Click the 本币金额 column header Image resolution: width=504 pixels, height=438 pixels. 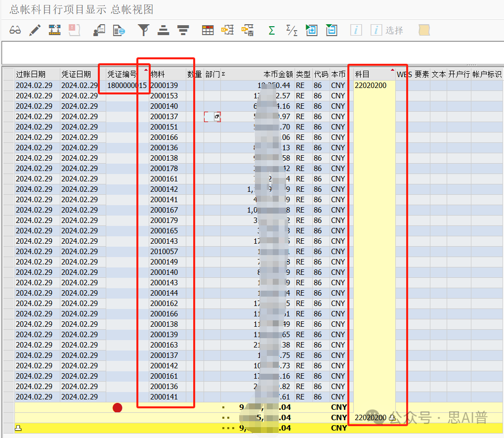pyautogui.click(x=278, y=74)
